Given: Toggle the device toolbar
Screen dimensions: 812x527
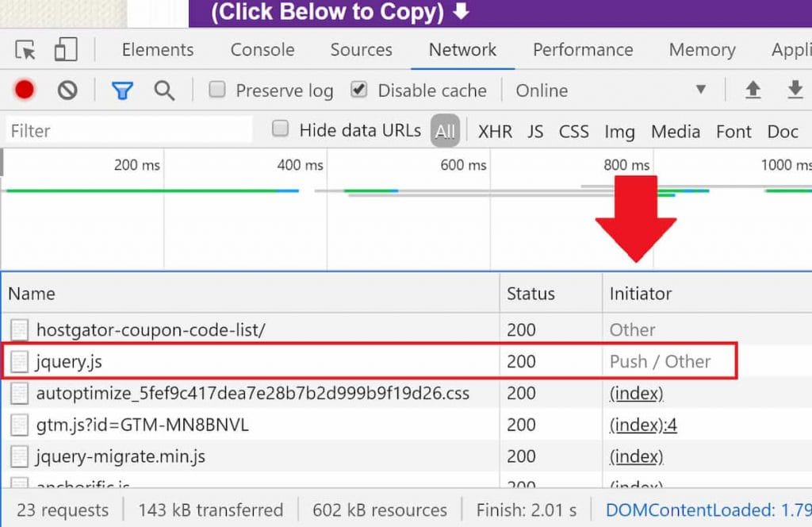Looking at the screenshot, I should (67, 49).
